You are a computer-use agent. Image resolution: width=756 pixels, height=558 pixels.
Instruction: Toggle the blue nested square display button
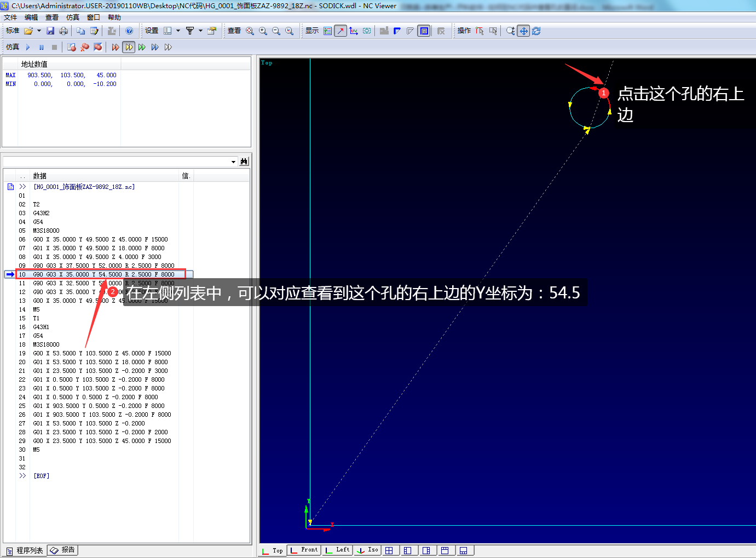(424, 31)
